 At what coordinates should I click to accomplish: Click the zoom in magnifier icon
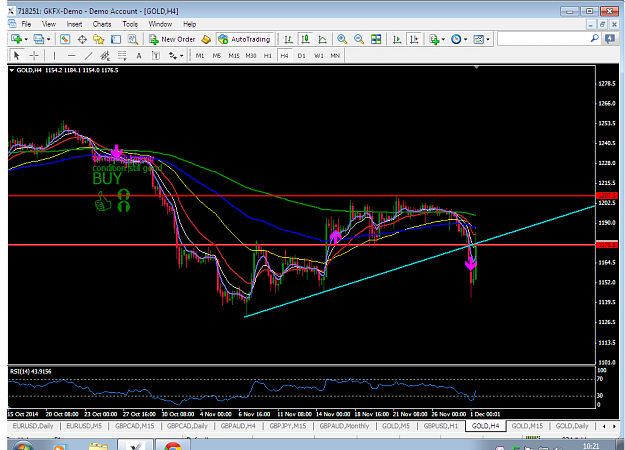pyautogui.click(x=342, y=39)
